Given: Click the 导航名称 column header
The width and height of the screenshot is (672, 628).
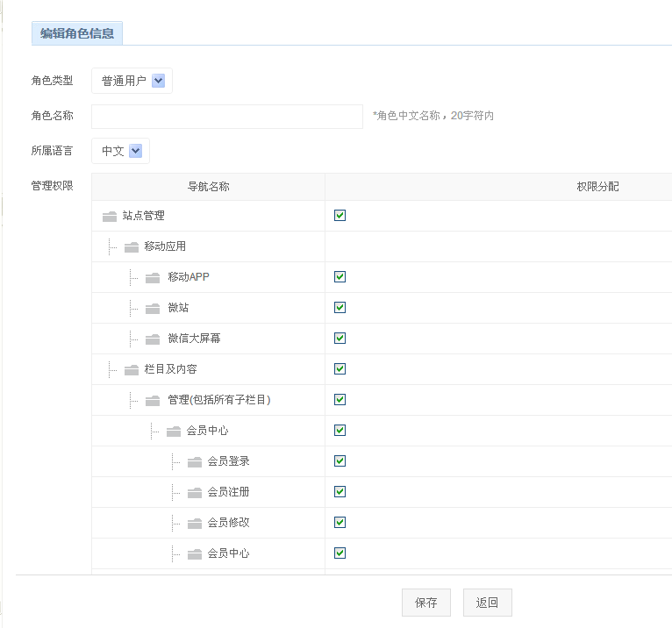Looking at the screenshot, I should pyautogui.click(x=208, y=187).
